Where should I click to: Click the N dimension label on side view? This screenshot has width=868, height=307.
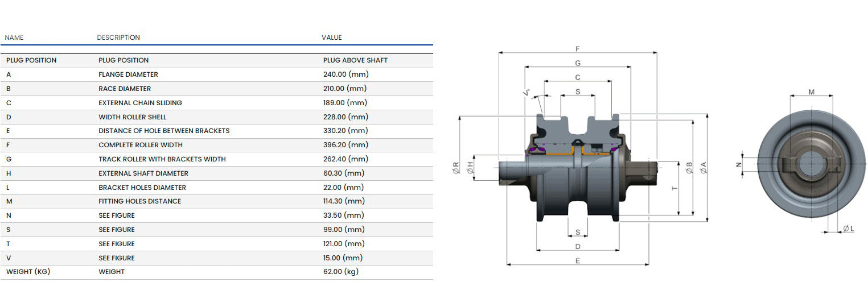coord(738,164)
